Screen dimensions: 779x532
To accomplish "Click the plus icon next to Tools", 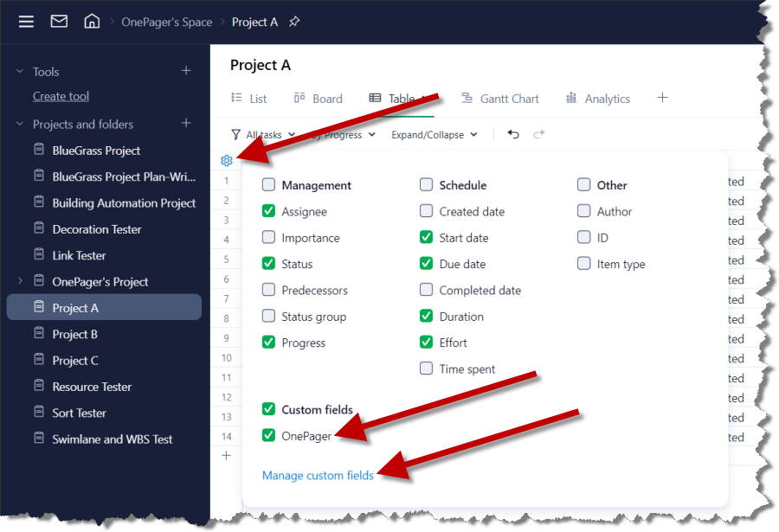I will 186,71.
